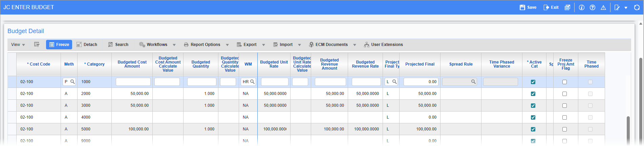Toggle Active Cat checkbox for category 1000

[533, 82]
